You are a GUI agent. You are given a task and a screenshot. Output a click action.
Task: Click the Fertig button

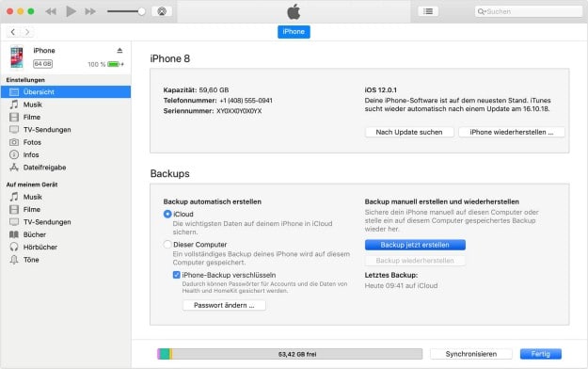coord(540,354)
